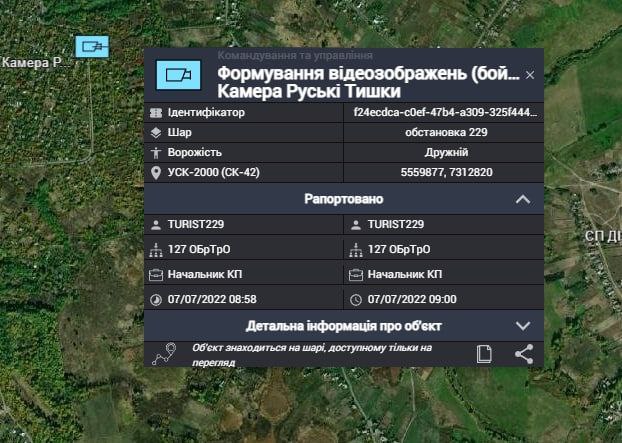Click the clock icon beside 07/07/2022 09:00
The width and height of the screenshot is (622, 443).
[x=356, y=300]
